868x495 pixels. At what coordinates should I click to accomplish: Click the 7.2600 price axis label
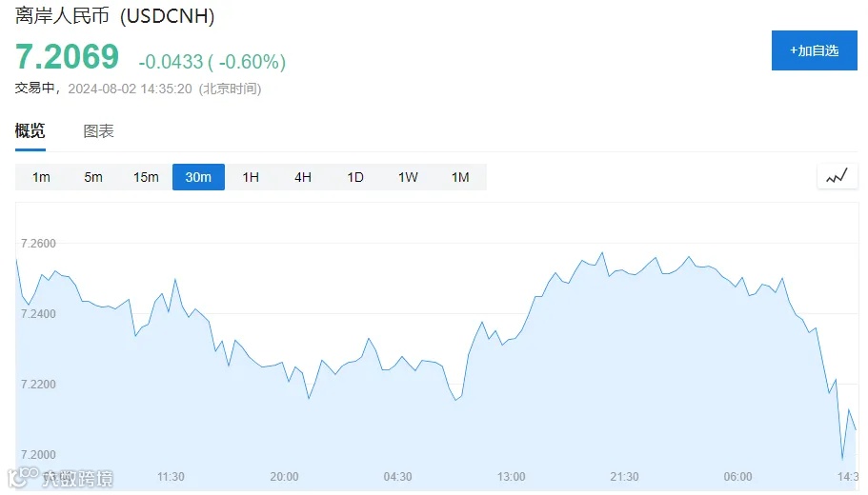tap(38, 244)
